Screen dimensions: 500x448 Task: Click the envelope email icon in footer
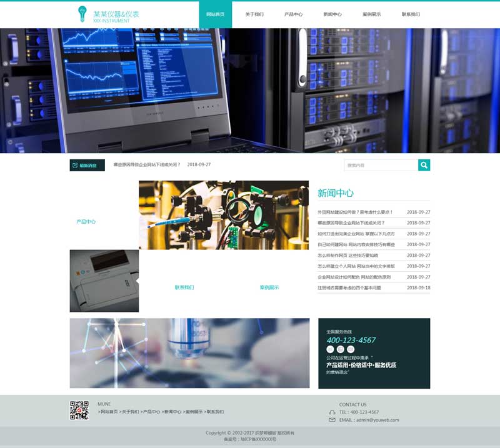click(332, 420)
